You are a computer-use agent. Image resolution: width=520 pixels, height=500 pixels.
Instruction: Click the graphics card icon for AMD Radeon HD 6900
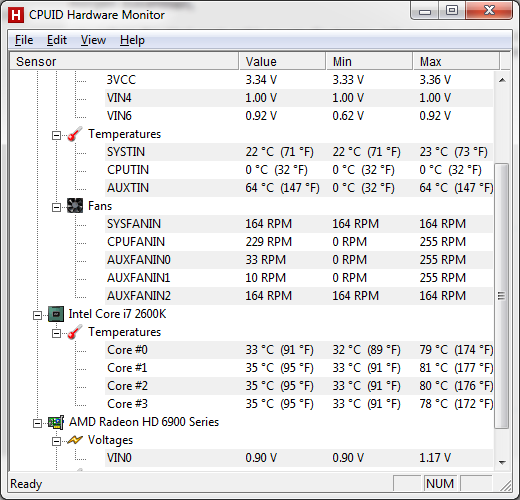[56, 422]
